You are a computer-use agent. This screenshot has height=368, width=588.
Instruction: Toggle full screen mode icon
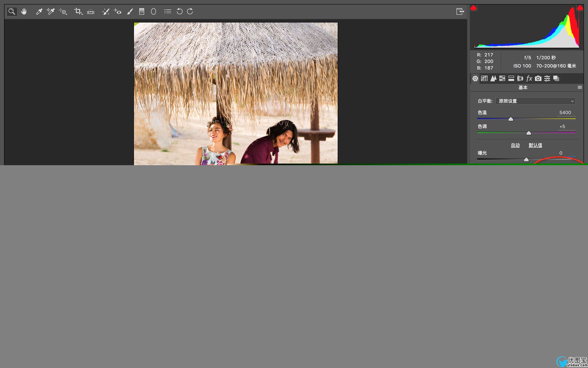click(x=460, y=11)
